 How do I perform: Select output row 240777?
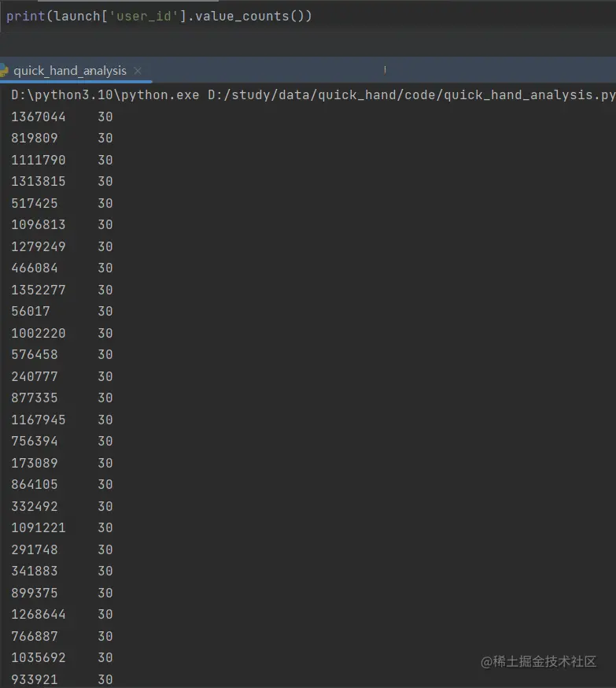62,376
